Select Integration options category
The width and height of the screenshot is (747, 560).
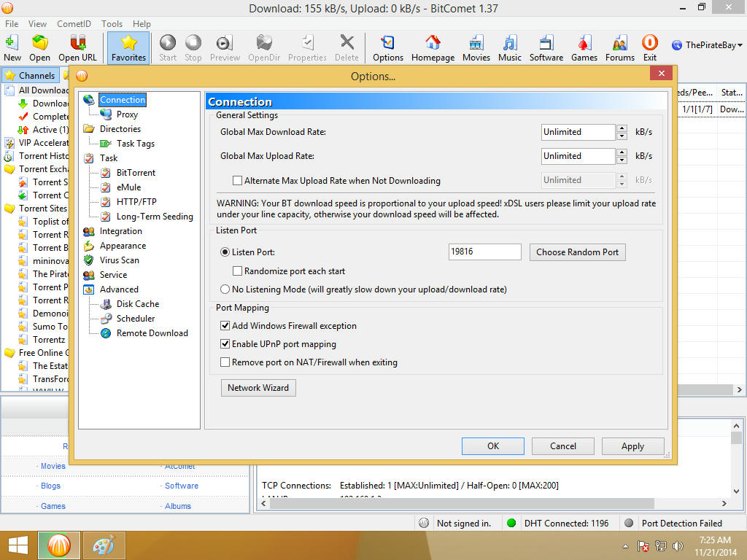pos(120,231)
